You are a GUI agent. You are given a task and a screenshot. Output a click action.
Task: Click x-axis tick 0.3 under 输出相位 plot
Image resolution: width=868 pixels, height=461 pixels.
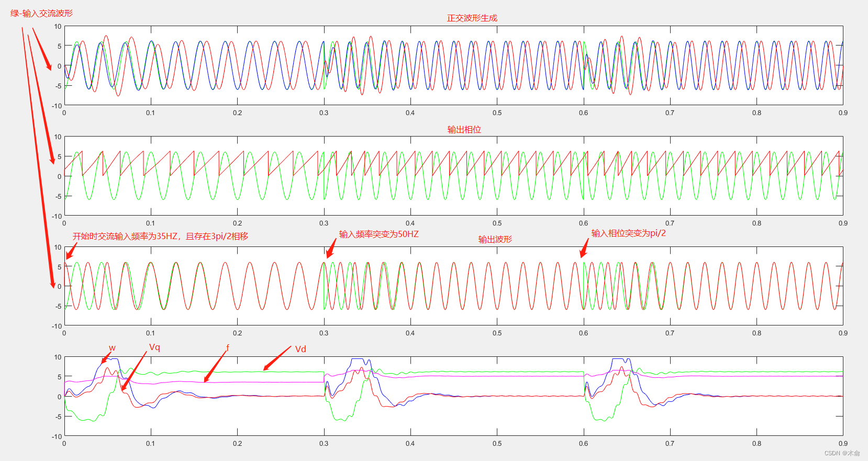click(x=324, y=223)
